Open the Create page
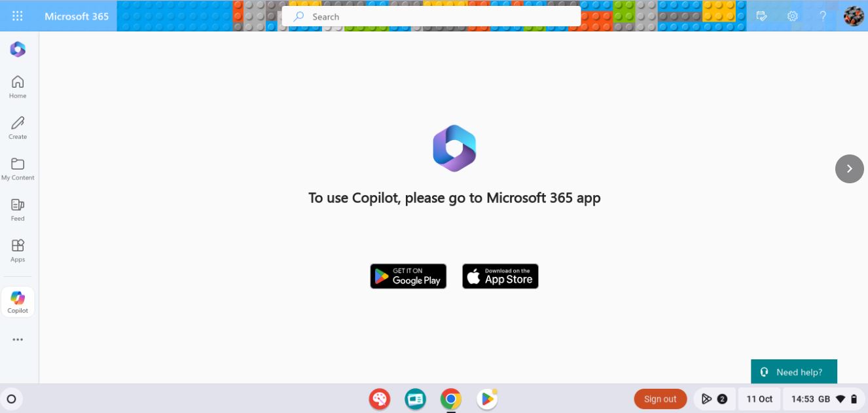This screenshot has height=413, width=868. point(18,128)
